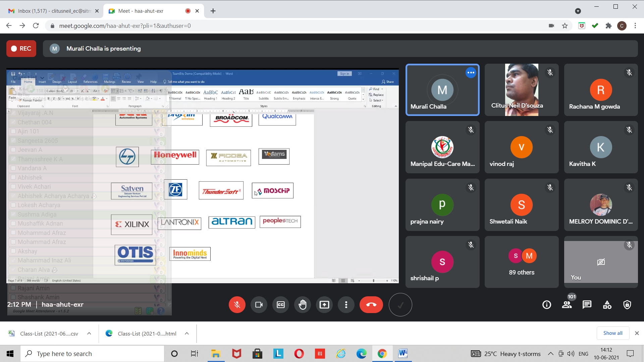Click Show all downloads button
This screenshot has width=644, height=362.
click(612, 333)
